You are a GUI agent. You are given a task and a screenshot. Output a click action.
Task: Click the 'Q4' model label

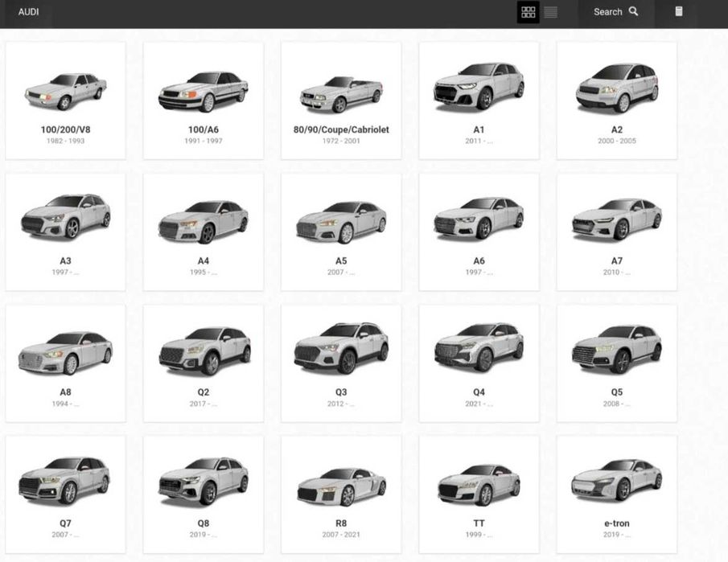click(479, 392)
